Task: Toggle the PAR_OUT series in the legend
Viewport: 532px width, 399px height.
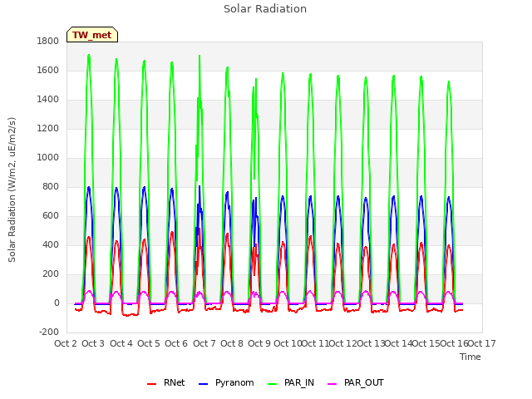Action: click(x=356, y=382)
